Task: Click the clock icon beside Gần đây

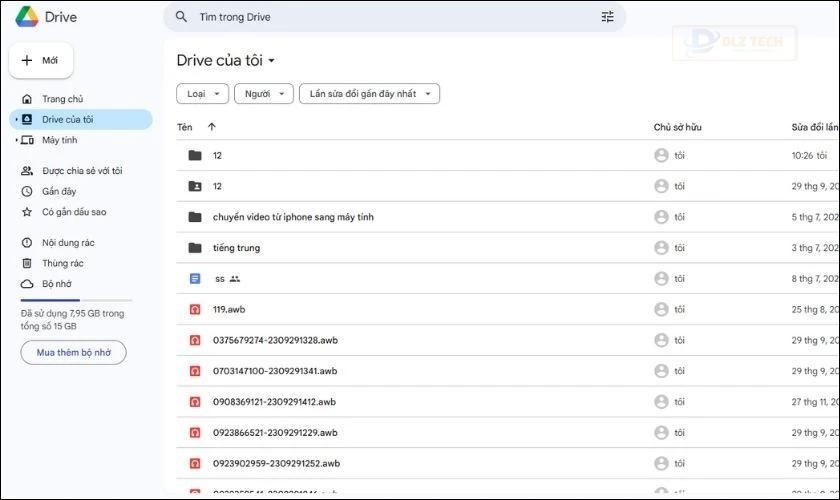Action: [x=27, y=191]
